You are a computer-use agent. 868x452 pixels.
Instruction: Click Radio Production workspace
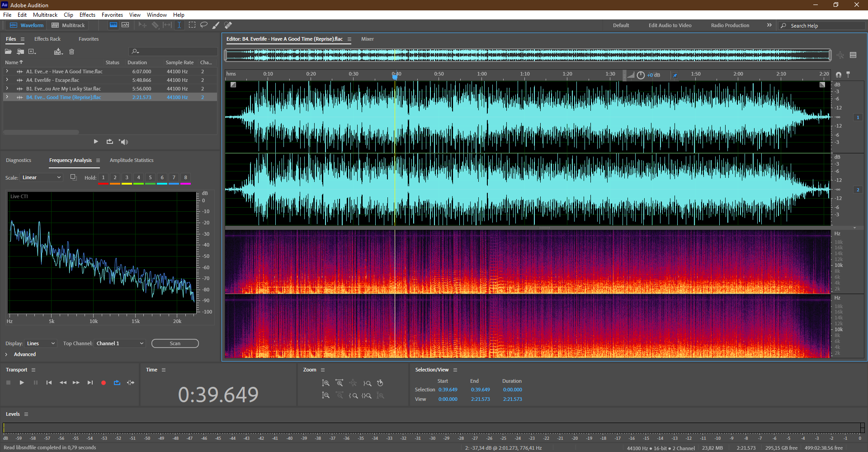730,25
